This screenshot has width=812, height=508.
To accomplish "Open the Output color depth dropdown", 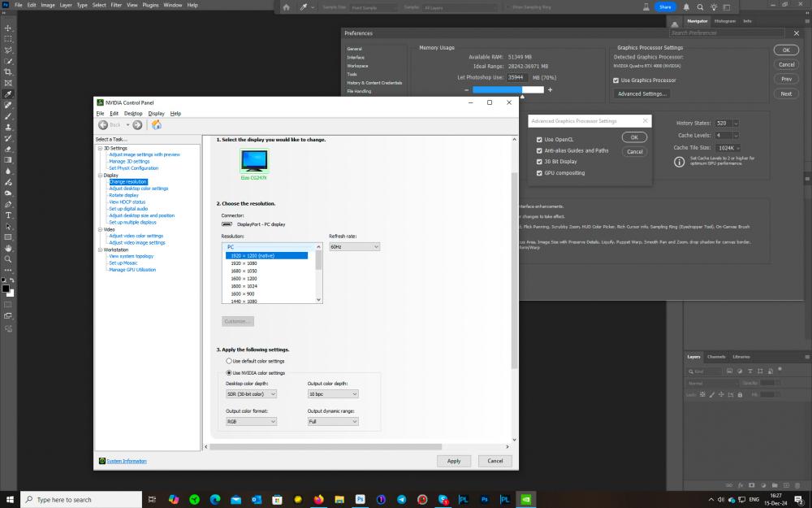I will (x=332, y=394).
